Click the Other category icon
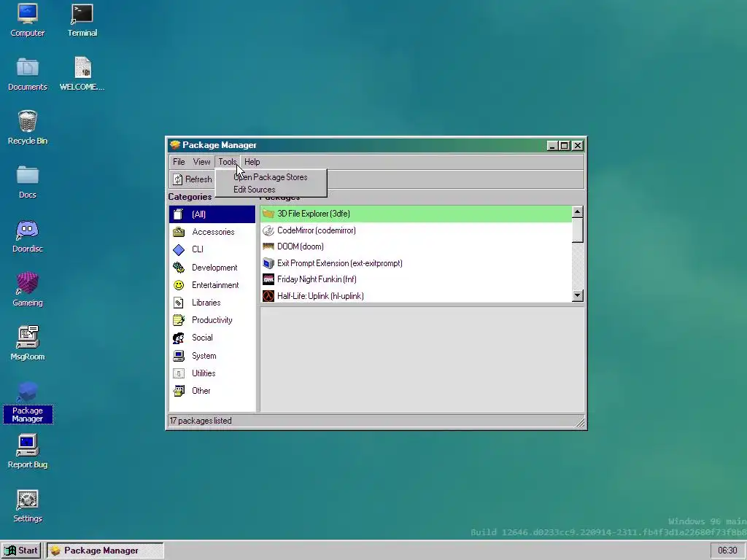This screenshot has width=747, height=560. tap(179, 391)
